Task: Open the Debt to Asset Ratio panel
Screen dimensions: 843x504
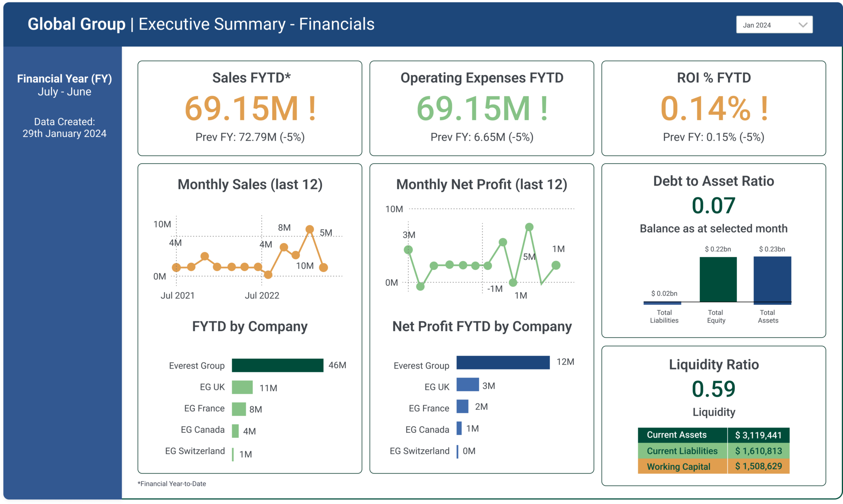Action: [713, 181]
